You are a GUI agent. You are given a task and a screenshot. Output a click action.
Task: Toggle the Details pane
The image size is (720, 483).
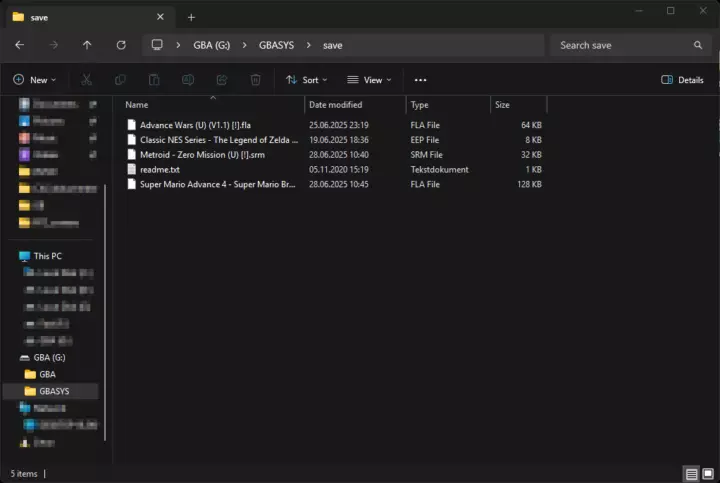682,80
